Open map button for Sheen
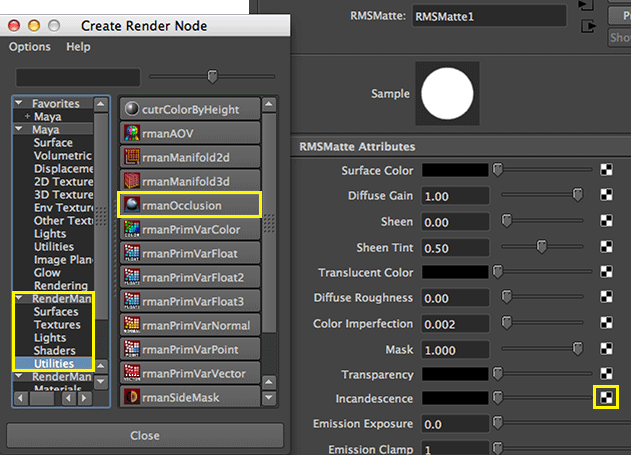Viewport: 631px width, 455px height. 606,220
